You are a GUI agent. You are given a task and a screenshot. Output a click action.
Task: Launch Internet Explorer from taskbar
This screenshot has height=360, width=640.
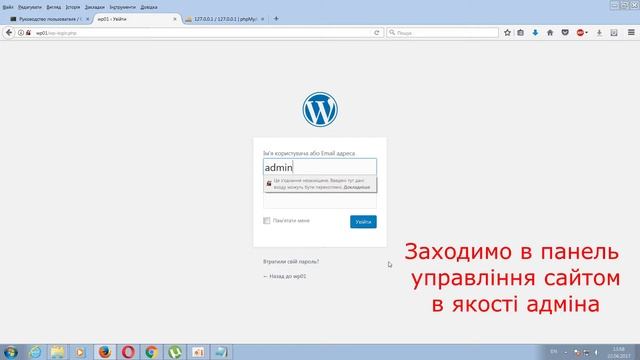point(35,352)
